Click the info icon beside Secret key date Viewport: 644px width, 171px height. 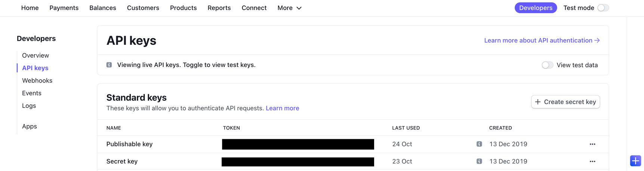(479, 161)
